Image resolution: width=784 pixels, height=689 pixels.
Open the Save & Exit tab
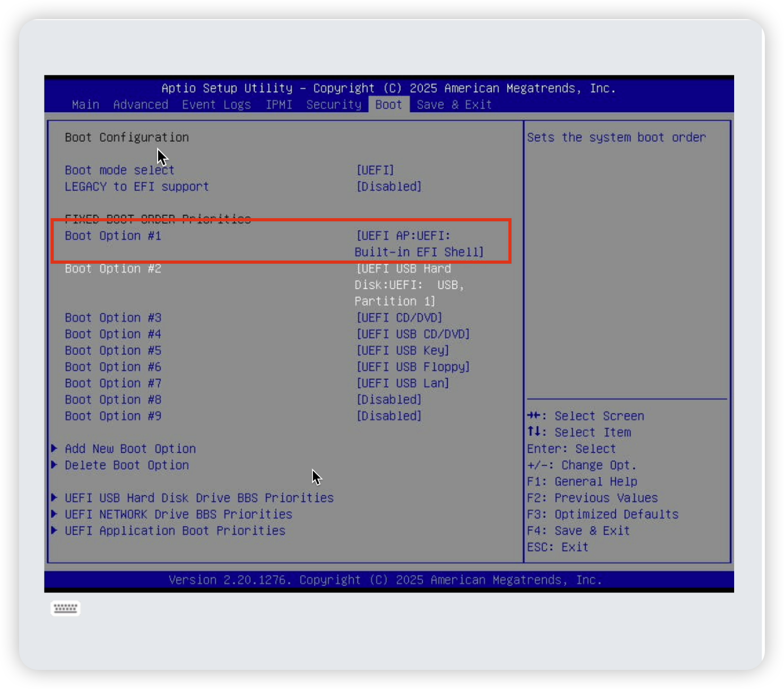[x=454, y=105]
